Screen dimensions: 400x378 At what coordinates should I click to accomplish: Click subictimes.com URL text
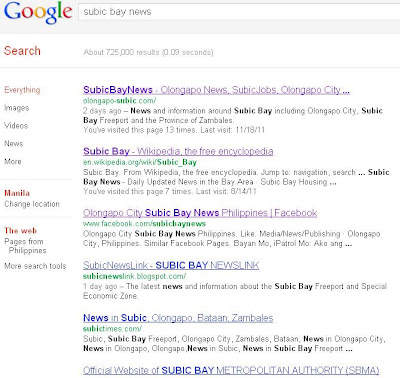pos(112,329)
